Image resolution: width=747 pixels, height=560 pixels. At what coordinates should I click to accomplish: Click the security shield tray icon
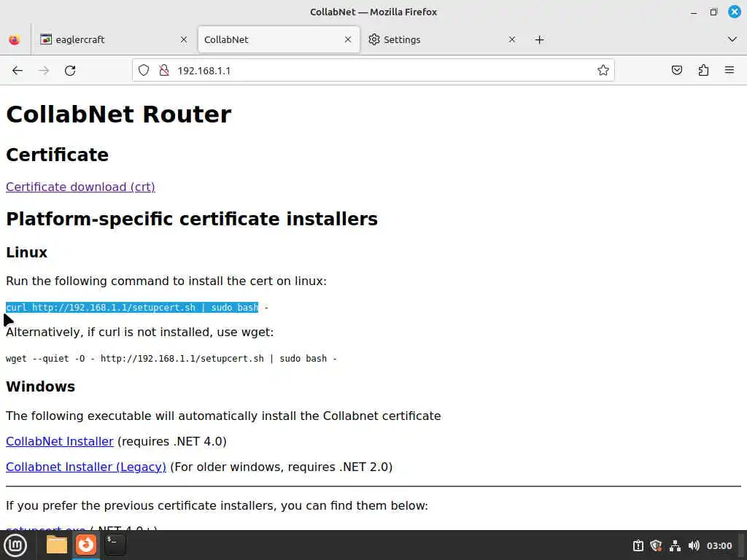coord(657,545)
